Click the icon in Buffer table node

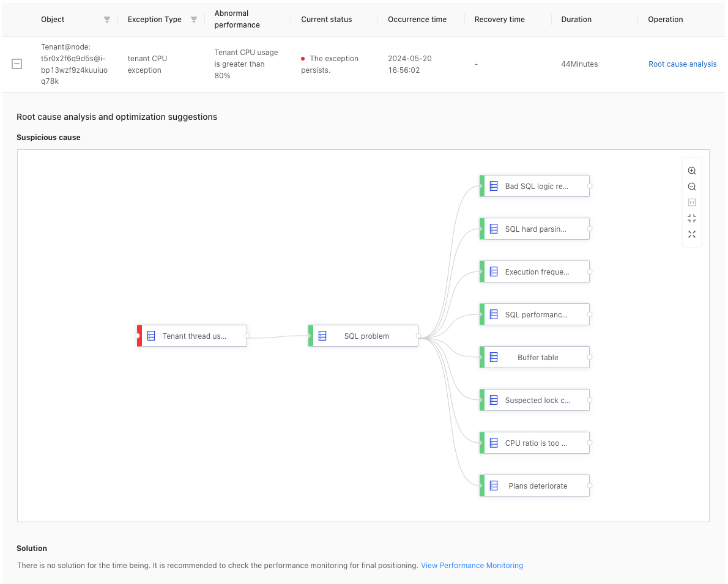pyautogui.click(x=494, y=357)
